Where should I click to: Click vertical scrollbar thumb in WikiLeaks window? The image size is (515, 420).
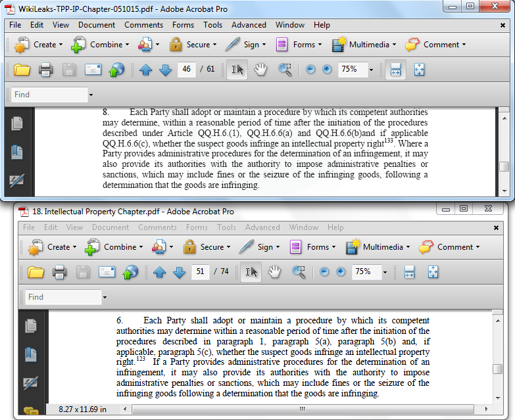(504, 166)
